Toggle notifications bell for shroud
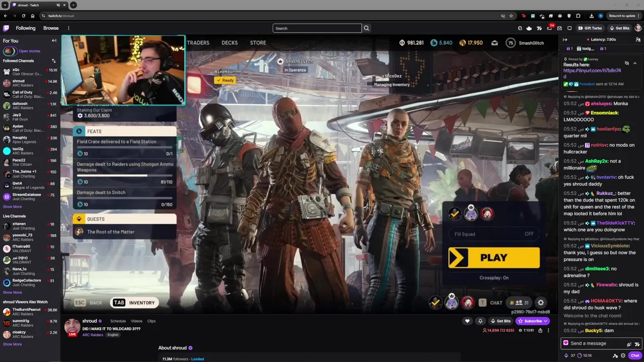644x362 pixels. tap(480, 321)
